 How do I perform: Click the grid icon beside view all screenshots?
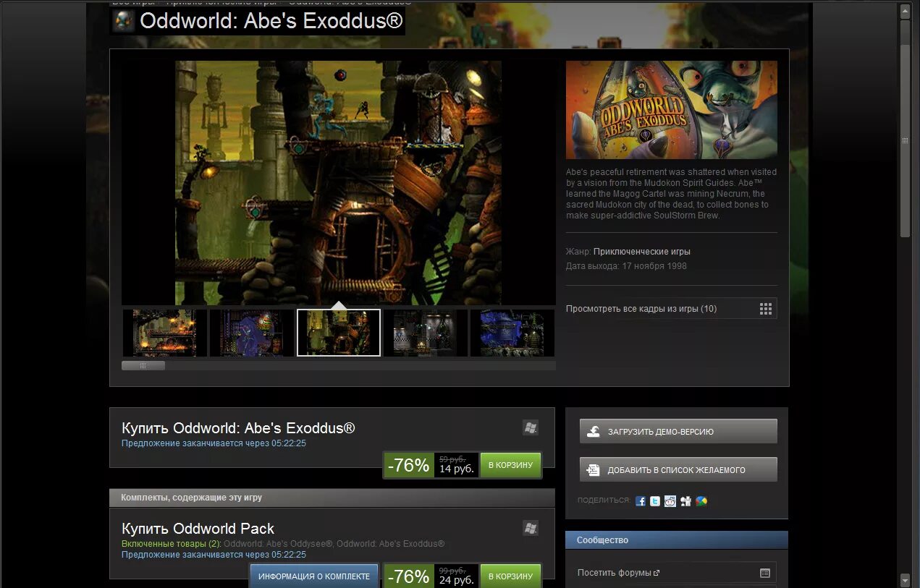click(766, 309)
